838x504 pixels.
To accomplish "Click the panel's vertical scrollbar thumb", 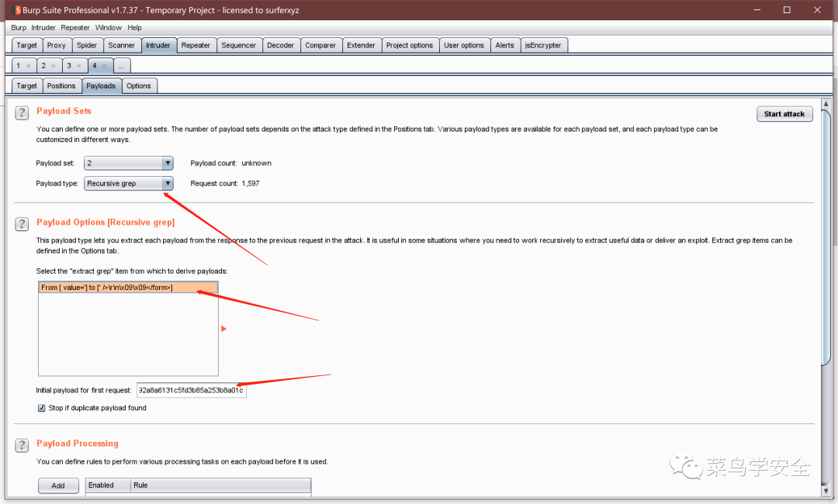I will [x=826, y=237].
